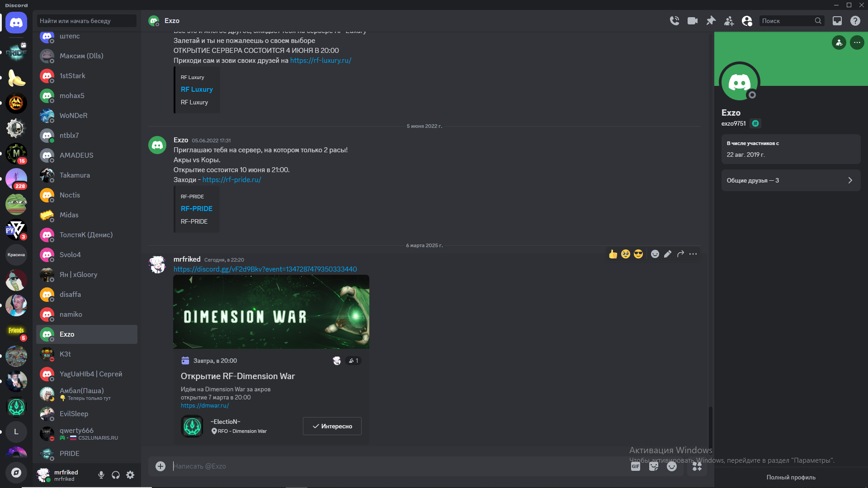Open profile panel more options menu
Screen dimensions: 868x488
857,42
